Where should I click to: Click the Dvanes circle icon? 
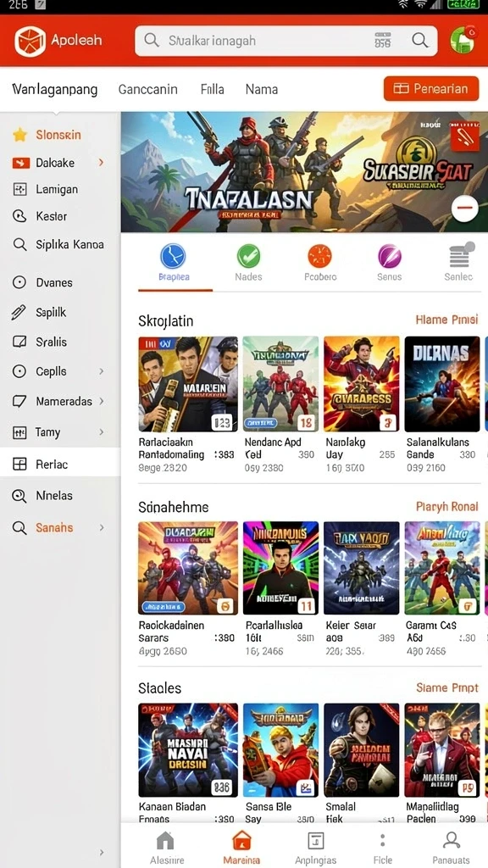coord(19,282)
